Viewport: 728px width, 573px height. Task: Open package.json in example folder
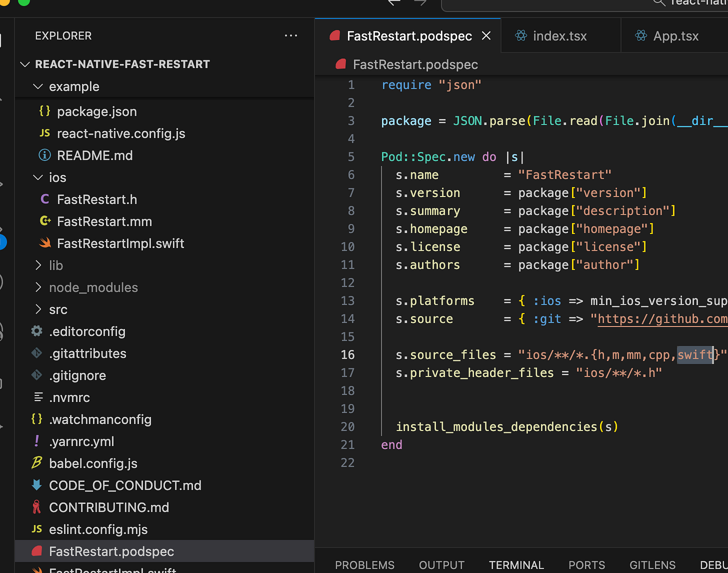pyautogui.click(x=164, y=111)
